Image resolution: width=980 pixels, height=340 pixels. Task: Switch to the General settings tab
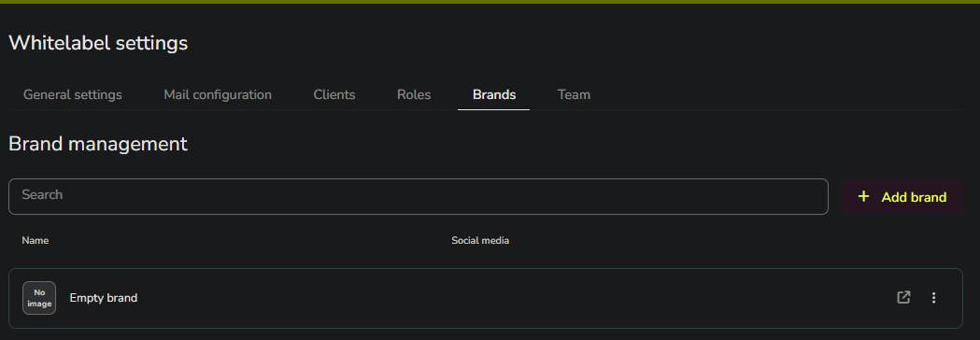(73, 95)
